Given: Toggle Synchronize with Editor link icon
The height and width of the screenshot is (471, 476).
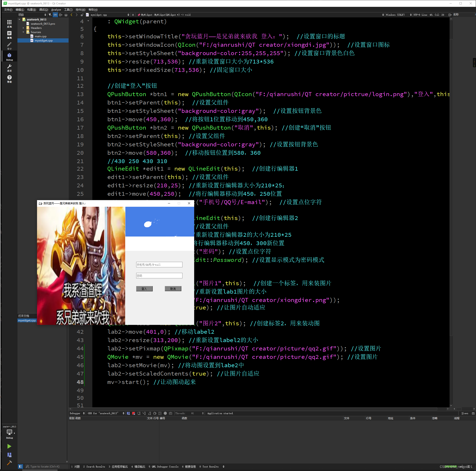Looking at the screenshot, I should (55, 15).
